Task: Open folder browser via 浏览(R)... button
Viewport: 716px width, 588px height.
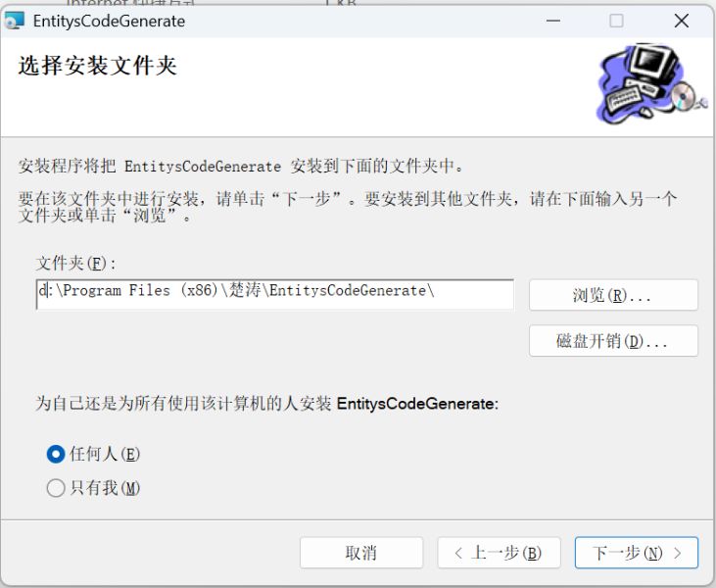Action: tap(613, 295)
